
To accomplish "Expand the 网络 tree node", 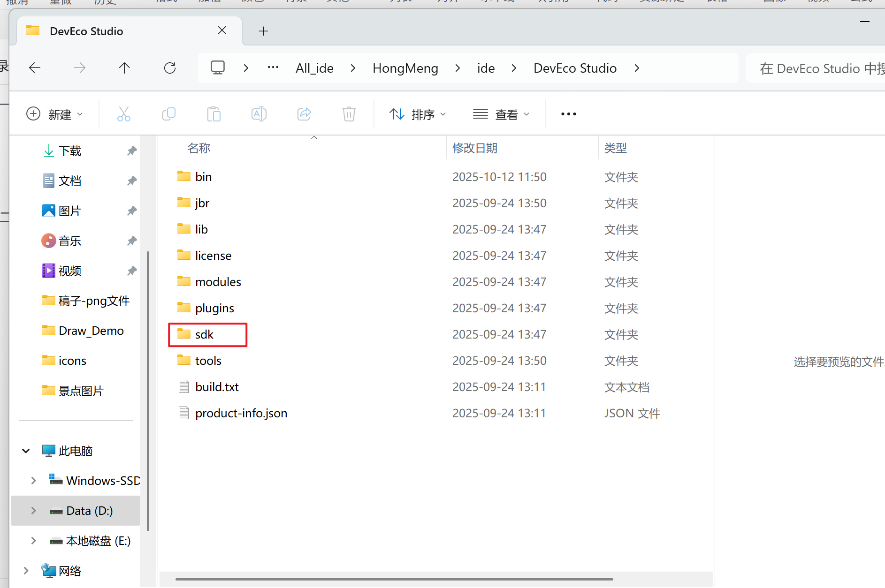I will tap(26, 571).
